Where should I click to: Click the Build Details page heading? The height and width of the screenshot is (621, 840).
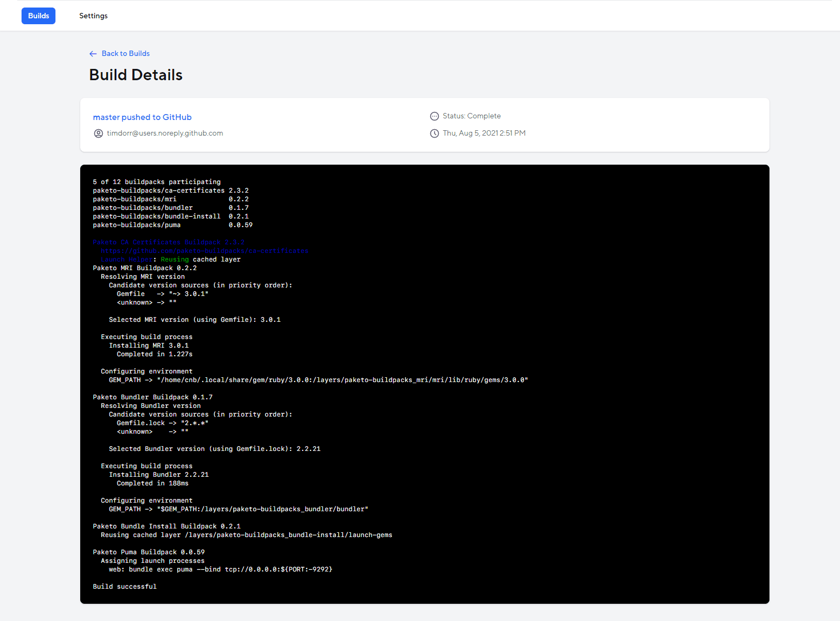pyautogui.click(x=136, y=75)
